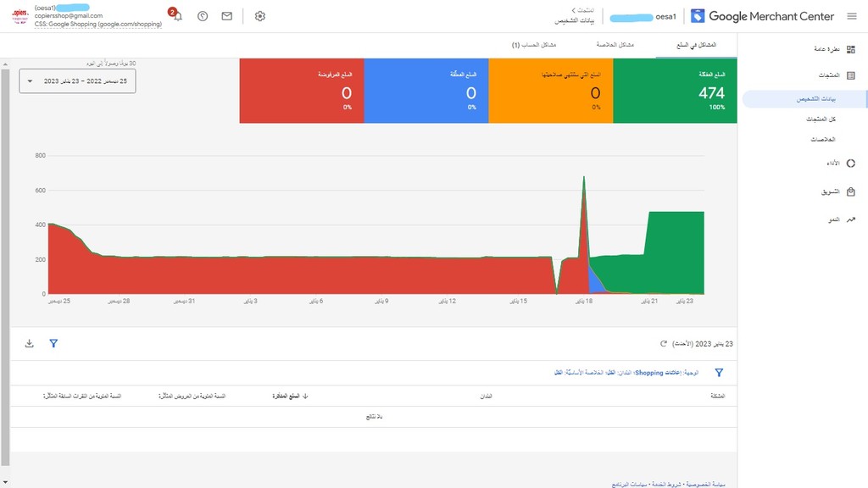Open the clock history icon

pos(203,16)
